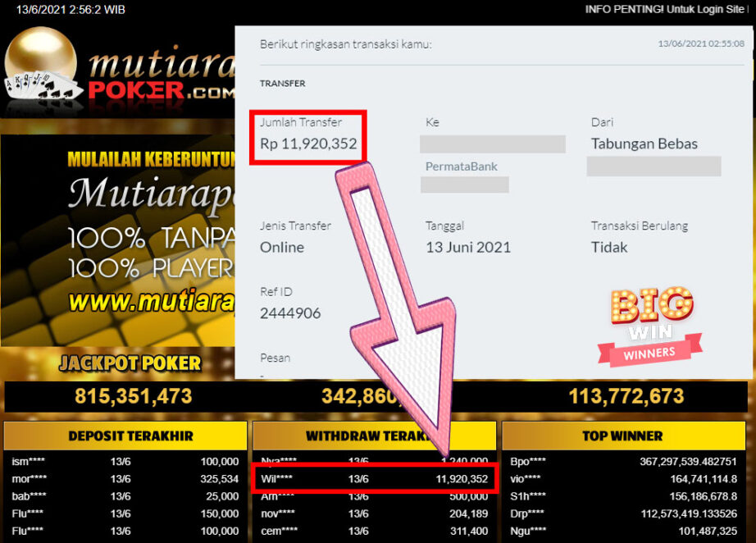The width and height of the screenshot is (756, 543).
Task: Click the deposit amount 325,534
Action: [220, 479]
